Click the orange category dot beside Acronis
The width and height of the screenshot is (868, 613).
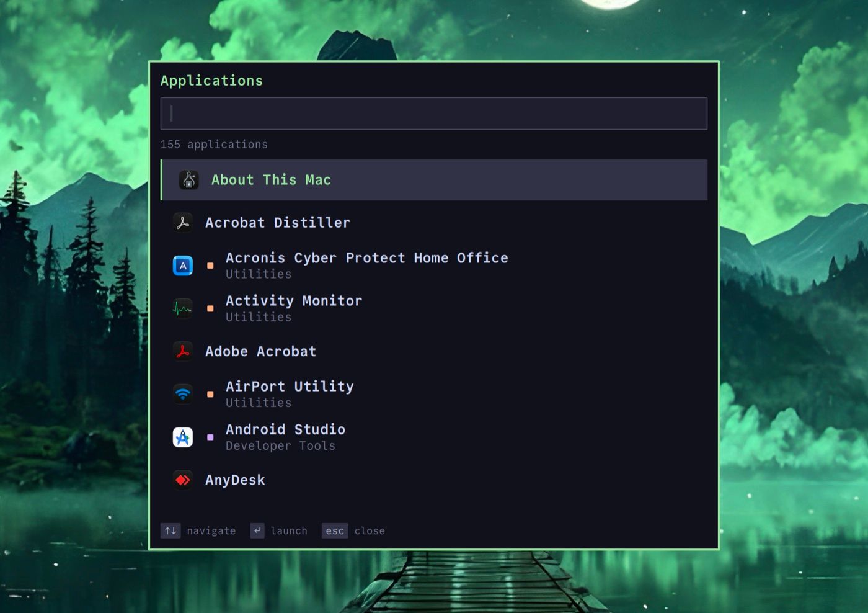210,266
